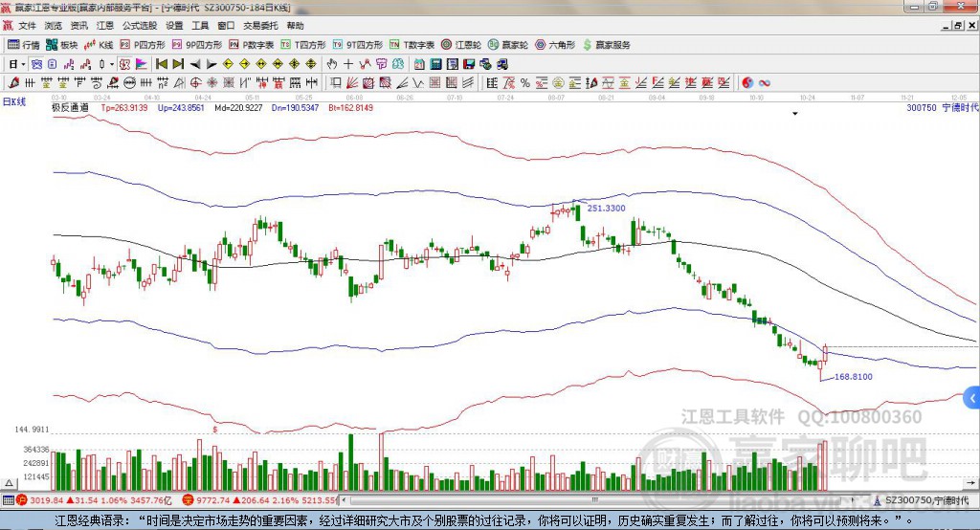
Task: Click the bottom horizontal scrollbar thumb
Action: pyautogui.click(x=594, y=500)
